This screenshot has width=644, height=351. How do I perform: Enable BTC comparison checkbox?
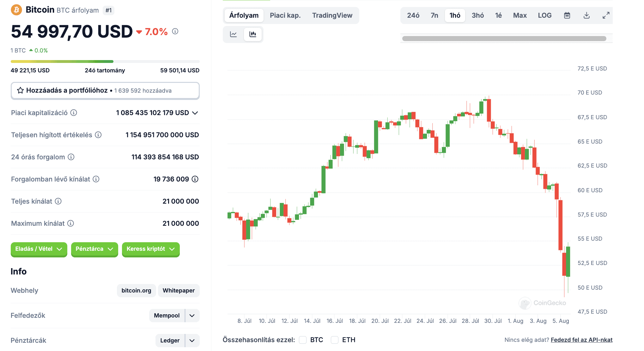tap(303, 340)
